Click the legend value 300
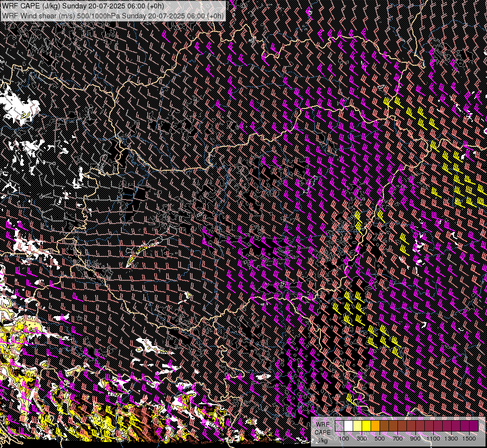Viewport: 487px width, 448px height. 362,439
